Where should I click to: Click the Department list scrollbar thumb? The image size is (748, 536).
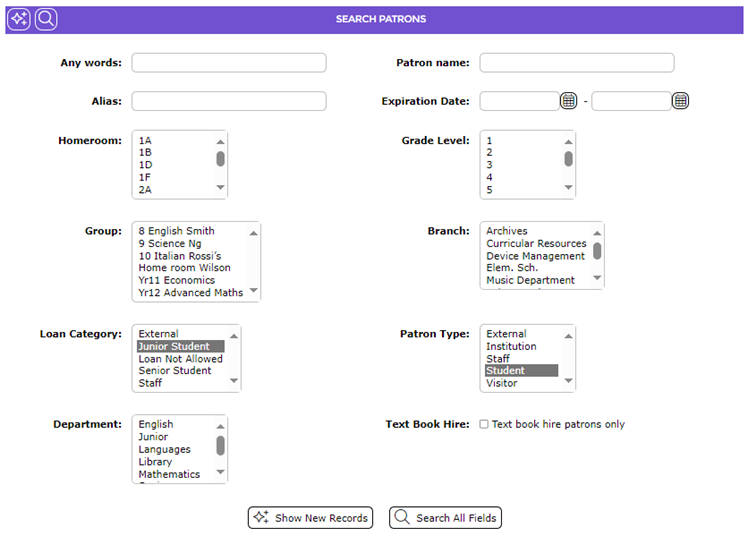220,446
